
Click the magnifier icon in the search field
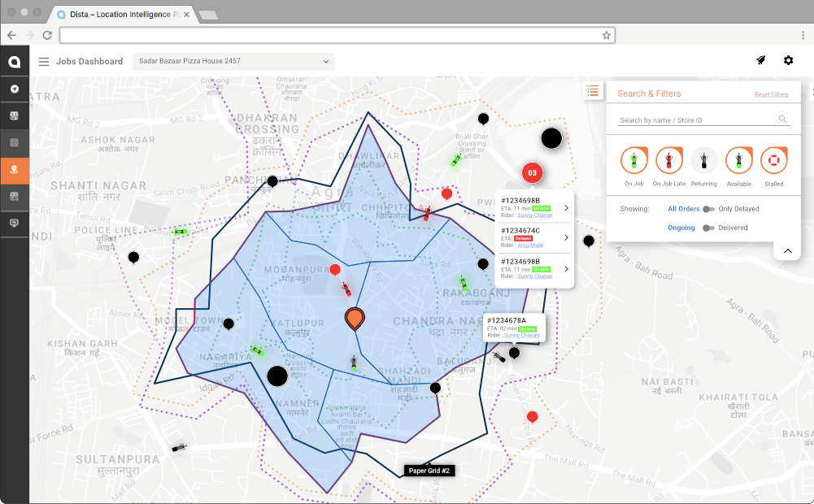(x=782, y=119)
